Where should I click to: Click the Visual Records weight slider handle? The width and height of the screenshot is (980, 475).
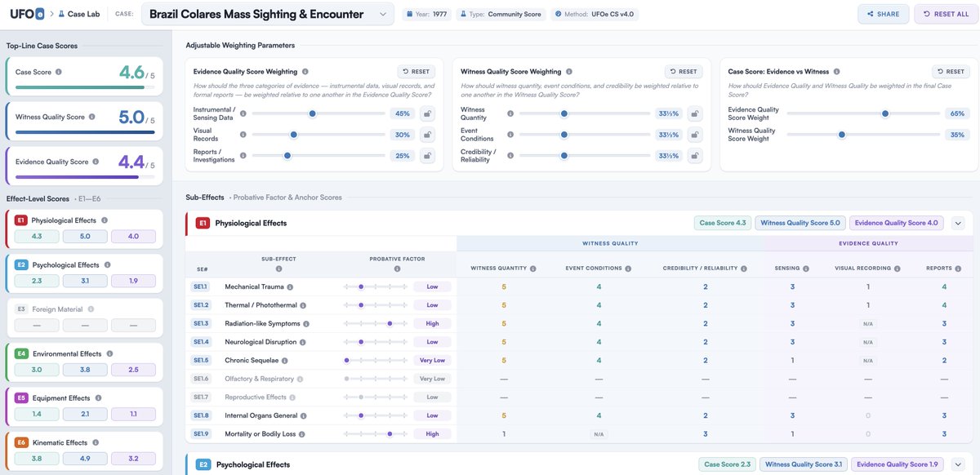(292, 135)
